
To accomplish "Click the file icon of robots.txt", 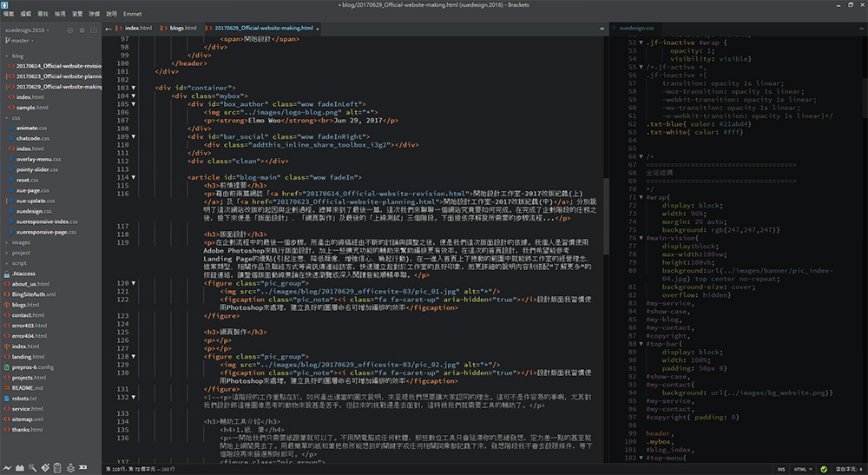I will coord(7,398).
